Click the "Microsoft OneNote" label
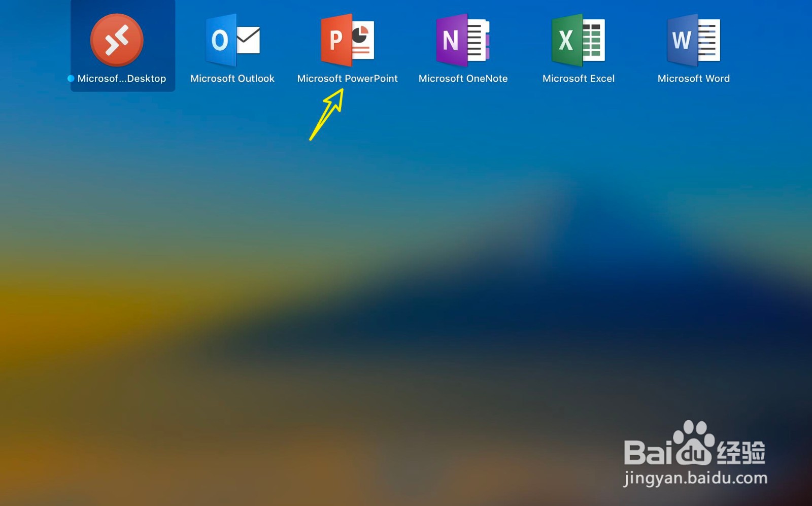 (x=463, y=79)
